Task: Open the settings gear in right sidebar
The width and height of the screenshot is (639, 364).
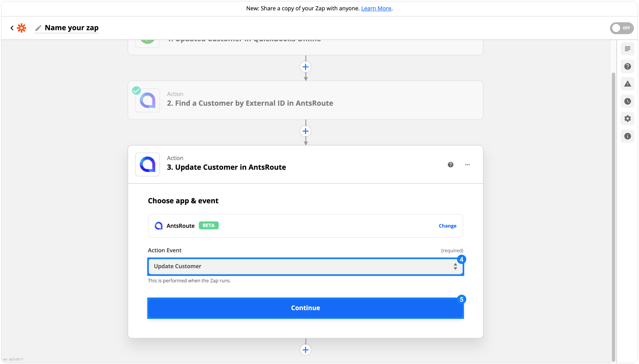Action: [627, 118]
